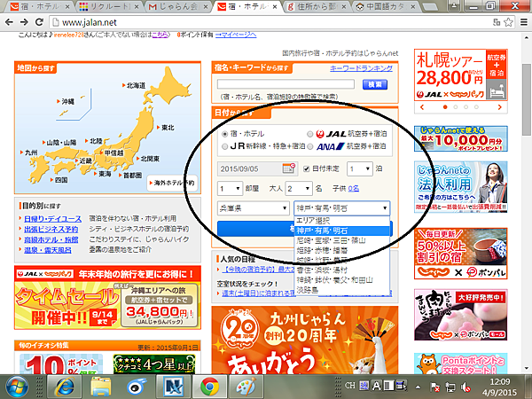
Task: Open Action Center flag in the tray
Action: [435, 387]
